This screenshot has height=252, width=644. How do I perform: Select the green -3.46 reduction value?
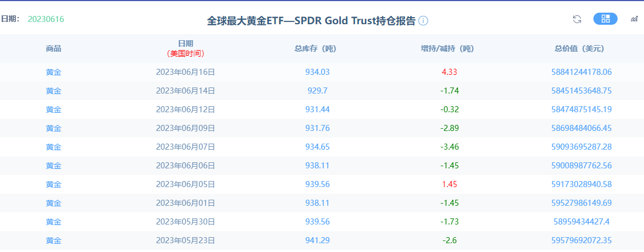coord(449,147)
